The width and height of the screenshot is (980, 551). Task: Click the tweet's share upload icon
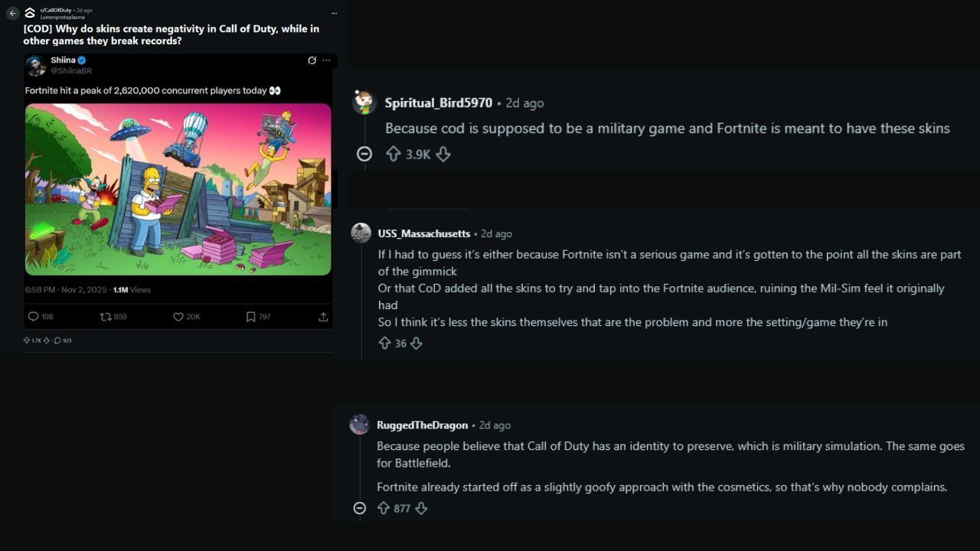323,317
